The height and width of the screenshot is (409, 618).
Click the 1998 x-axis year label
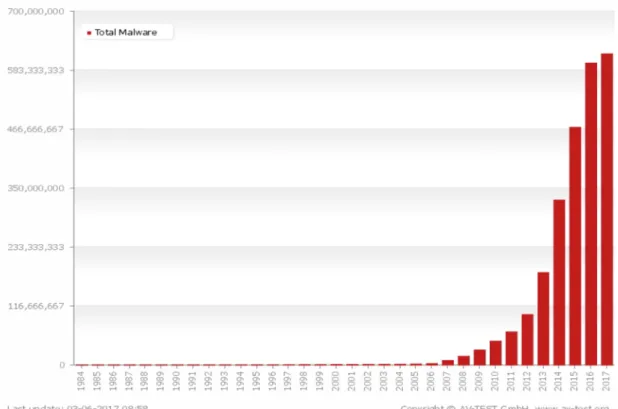304,381
